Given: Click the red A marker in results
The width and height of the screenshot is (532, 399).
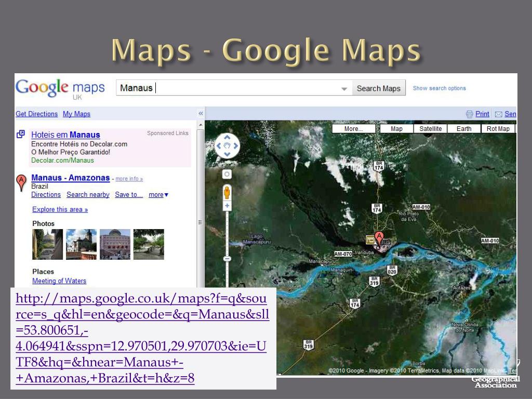Looking at the screenshot, I should [21, 182].
